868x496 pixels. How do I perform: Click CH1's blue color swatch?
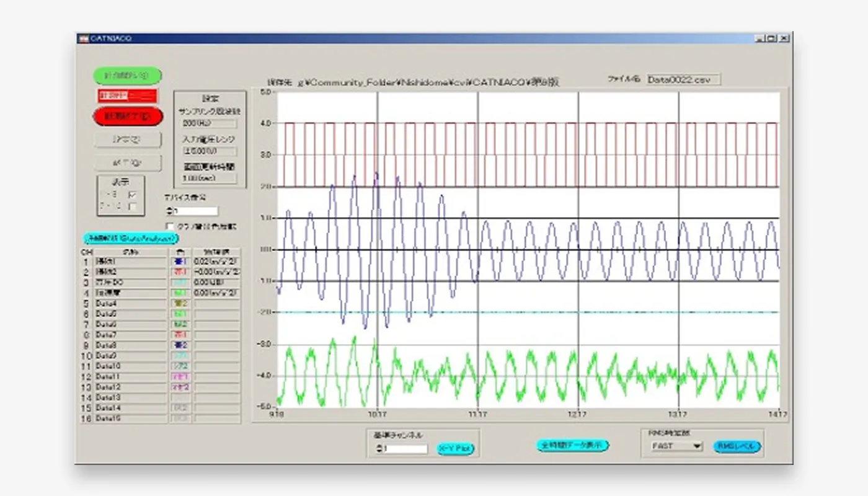(180, 260)
